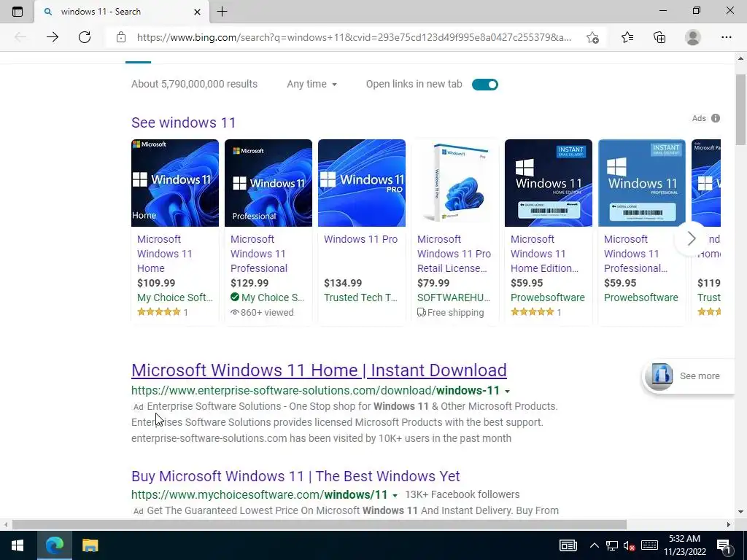747x560 pixels.
Task: Open the Favorites list
Action: (x=627, y=37)
